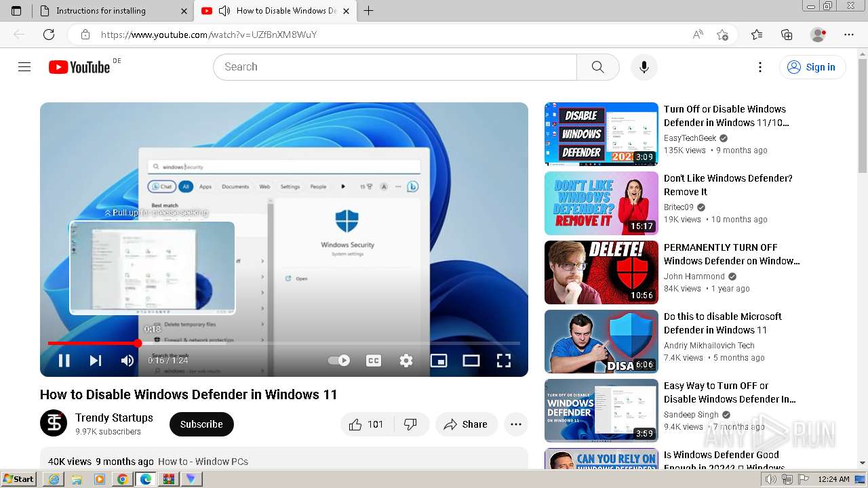Click the browser address bar URL
The height and width of the screenshot is (488, 868).
coord(209,35)
